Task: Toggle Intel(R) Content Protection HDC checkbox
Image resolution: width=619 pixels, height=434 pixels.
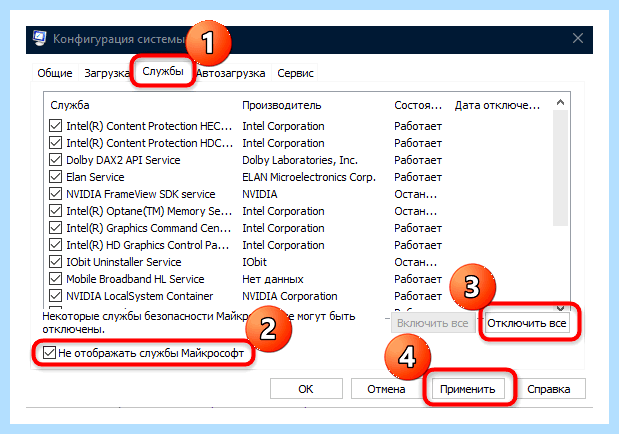Action: click(55, 143)
